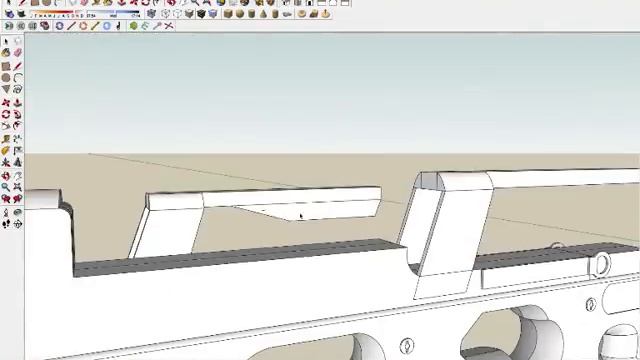The height and width of the screenshot is (360, 640).
Task: Toggle X-ray face style
Action: point(151,14)
